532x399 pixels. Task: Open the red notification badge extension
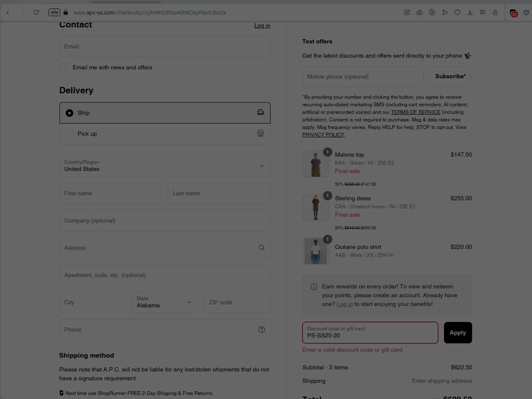514,13
